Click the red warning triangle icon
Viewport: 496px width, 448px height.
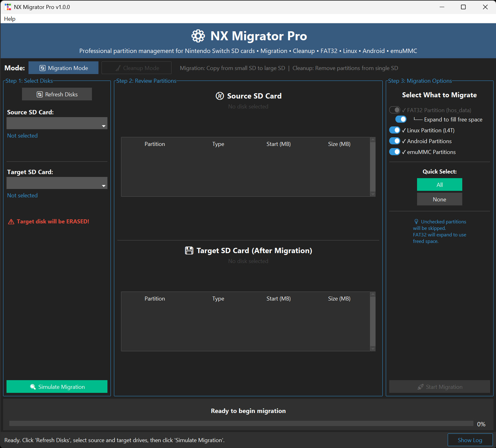point(11,222)
